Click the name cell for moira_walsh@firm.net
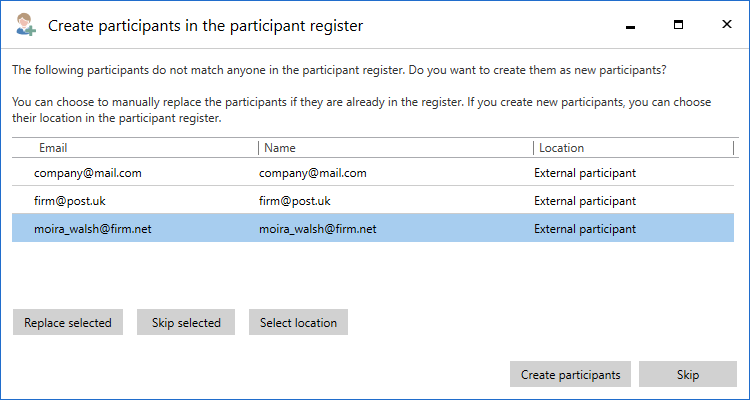This screenshot has height=400, width=750. coord(317,229)
